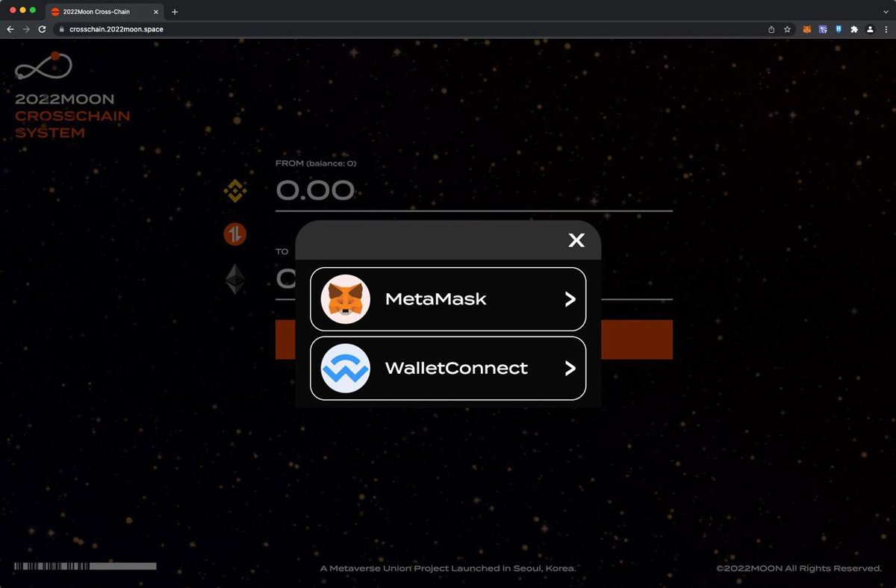Click the ©2022MOON All Rights Reserved text
Screen dimensions: 896x588
799,569
